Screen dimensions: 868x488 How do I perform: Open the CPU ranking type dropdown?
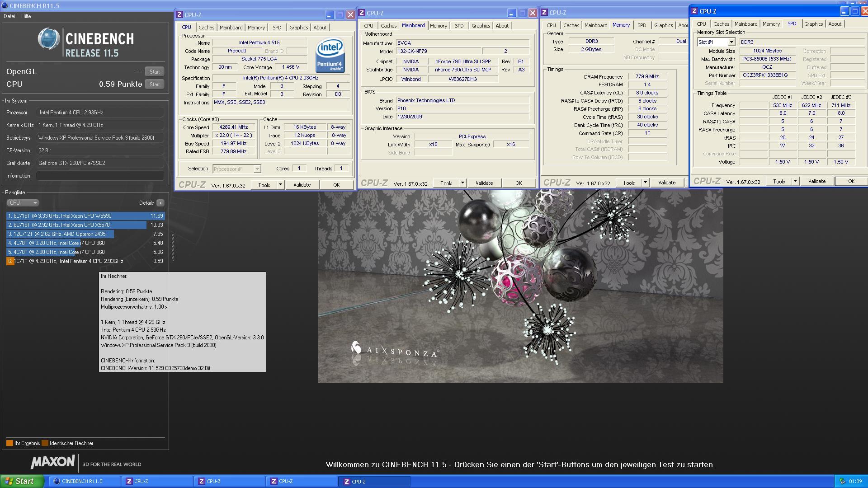23,203
